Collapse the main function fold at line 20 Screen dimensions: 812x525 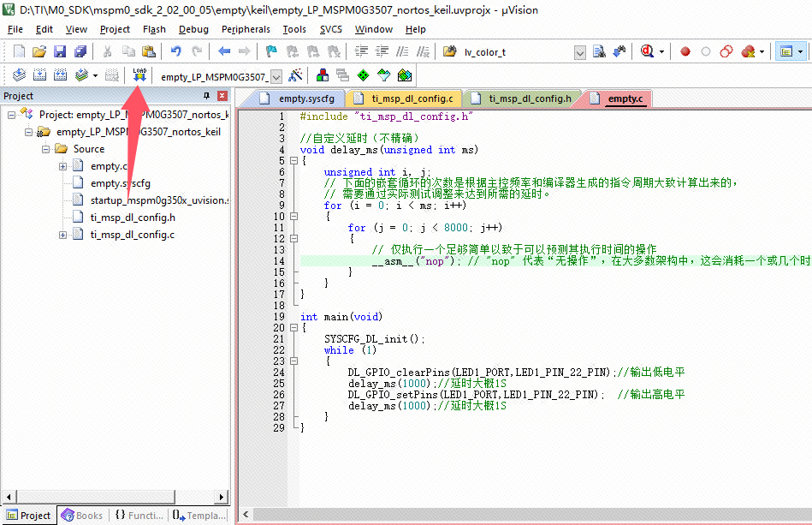pos(293,328)
